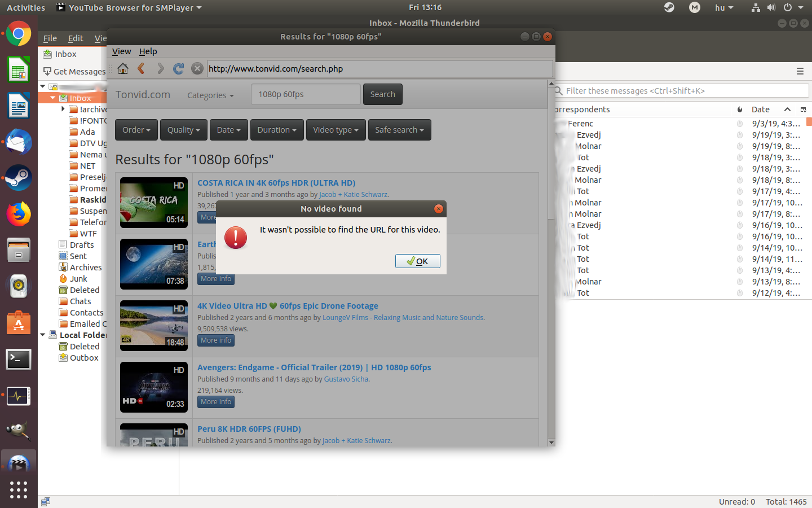Click Thunderbird status bar online icon

click(x=46, y=501)
